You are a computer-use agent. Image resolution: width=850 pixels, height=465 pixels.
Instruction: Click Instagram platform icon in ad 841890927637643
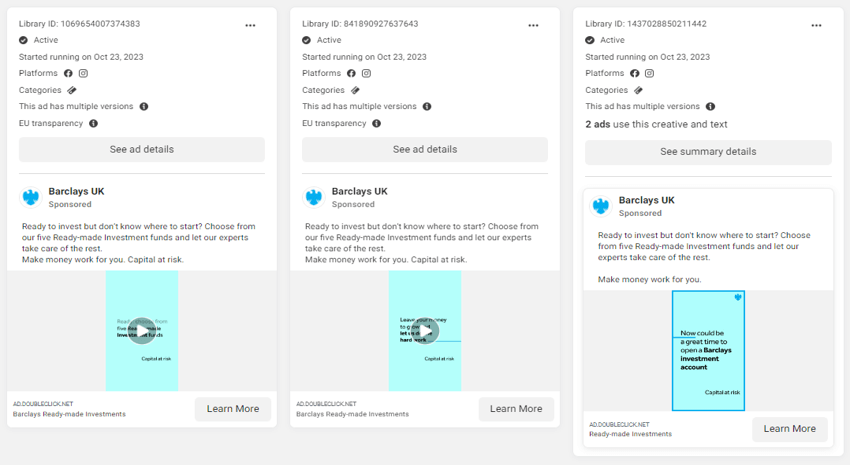point(366,73)
